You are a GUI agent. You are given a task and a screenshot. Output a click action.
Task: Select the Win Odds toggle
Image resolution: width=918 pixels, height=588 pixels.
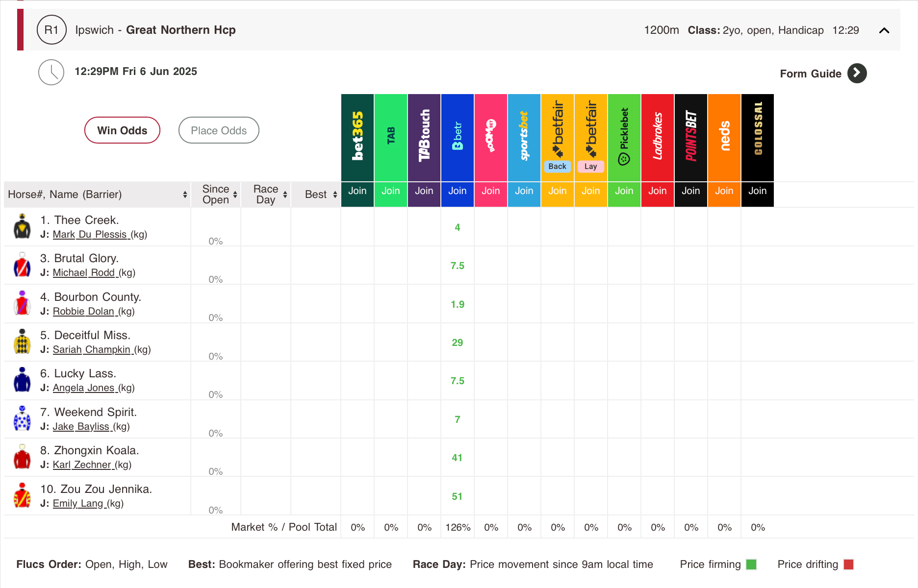point(122,130)
